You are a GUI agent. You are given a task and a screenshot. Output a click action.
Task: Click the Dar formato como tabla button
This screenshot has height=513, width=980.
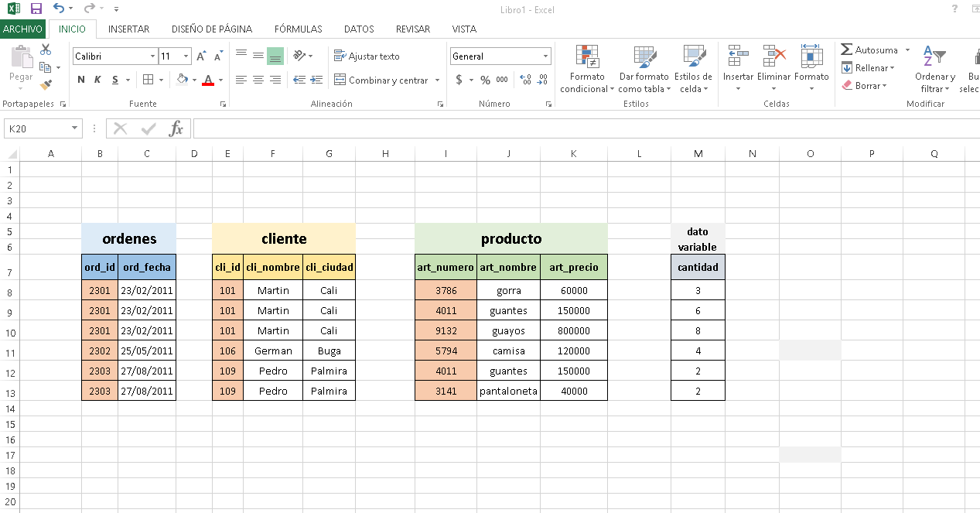point(644,70)
